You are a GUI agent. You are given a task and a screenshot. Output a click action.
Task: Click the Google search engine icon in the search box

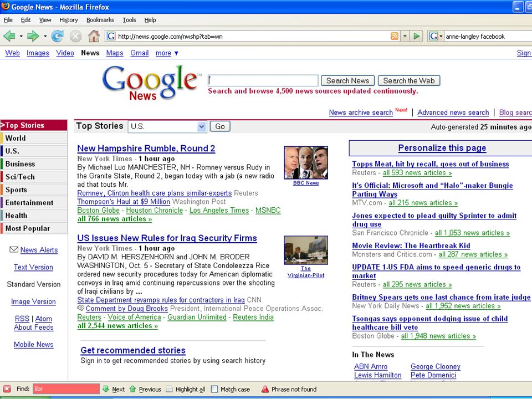tap(433, 36)
